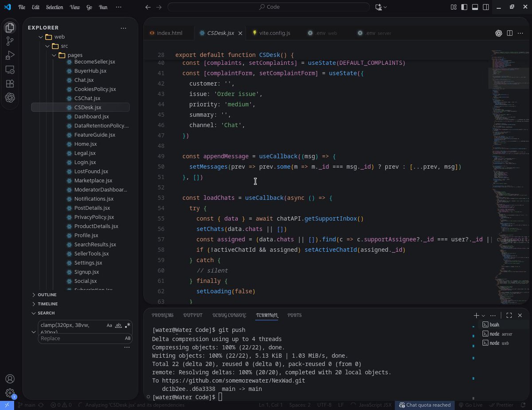This screenshot has height=410, width=532.
Task: Toggle the Replace row chevron in search
Action: [x=34, y=332]
